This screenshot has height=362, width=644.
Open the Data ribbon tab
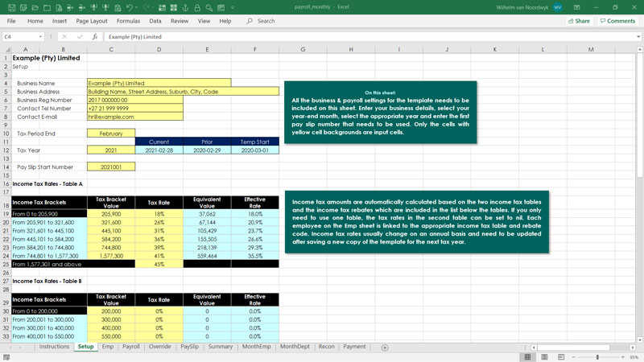pos(155,21)
